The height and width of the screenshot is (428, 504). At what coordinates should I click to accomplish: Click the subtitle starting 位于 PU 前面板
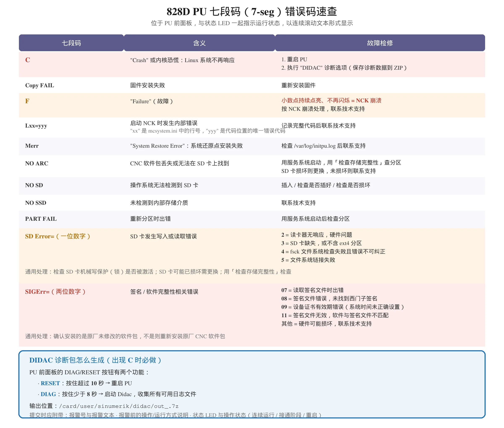click(x=252, y=23)
